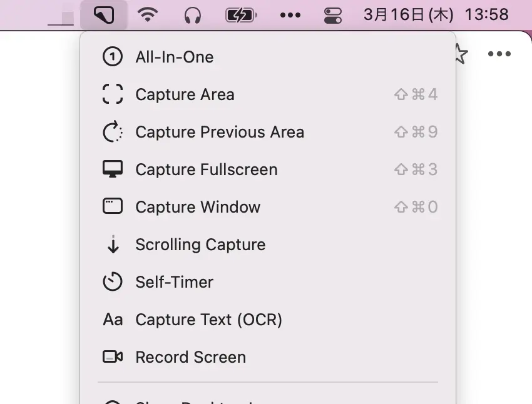The image size is (532, 404).
Task: Click the star favorite icon behind menu
Action: pyautogui.click(x=461, y=54)
